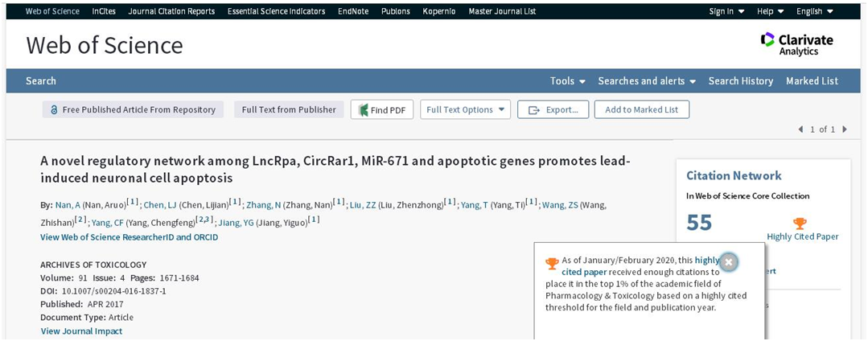The height and width of the screenshot is (341, 868).
Task: Close the highly cited paper tooltip
Action: pyautogui.click(x=728, y=262)
